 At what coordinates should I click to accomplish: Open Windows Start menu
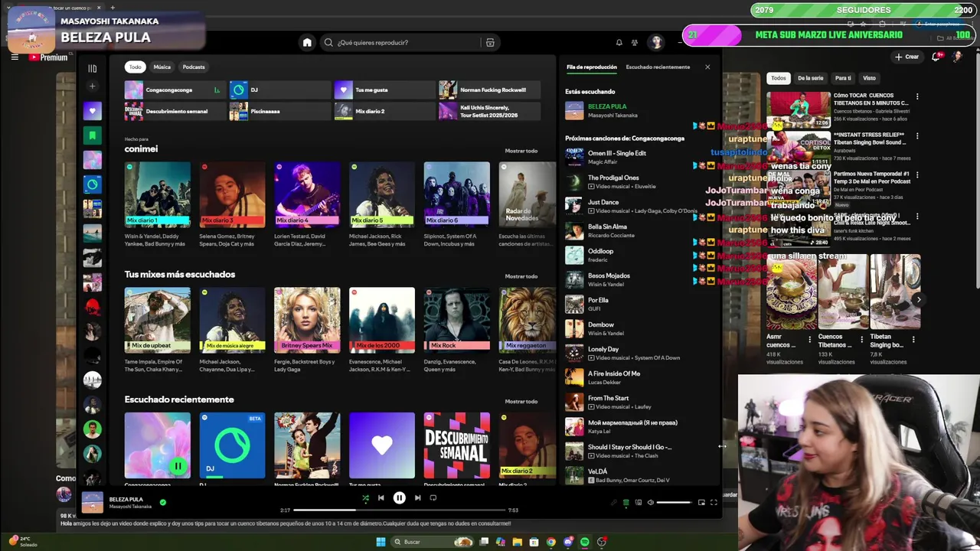click(381, 542)
